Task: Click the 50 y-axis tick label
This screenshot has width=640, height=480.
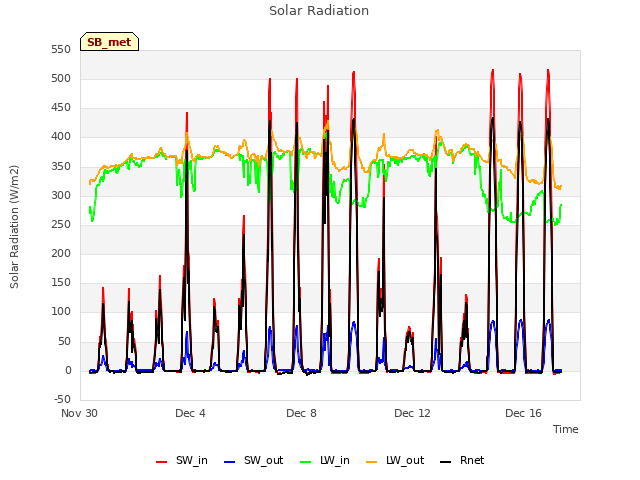Action: (x=64, y=341)
